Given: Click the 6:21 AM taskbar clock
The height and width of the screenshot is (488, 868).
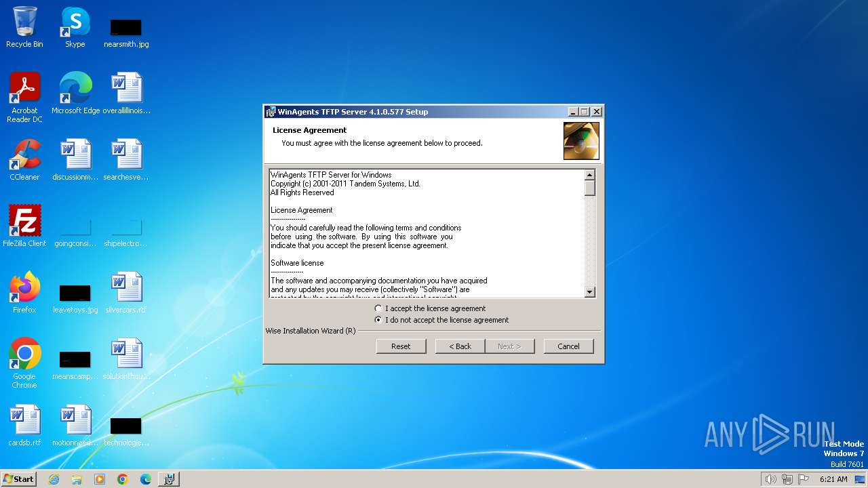Looking at the screenshot, I should coord(833,479).
